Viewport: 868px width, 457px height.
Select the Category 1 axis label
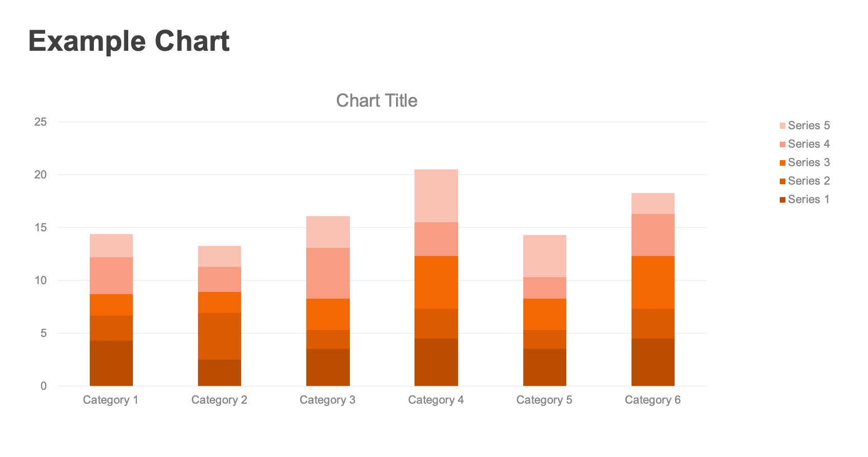click(111, 400)
